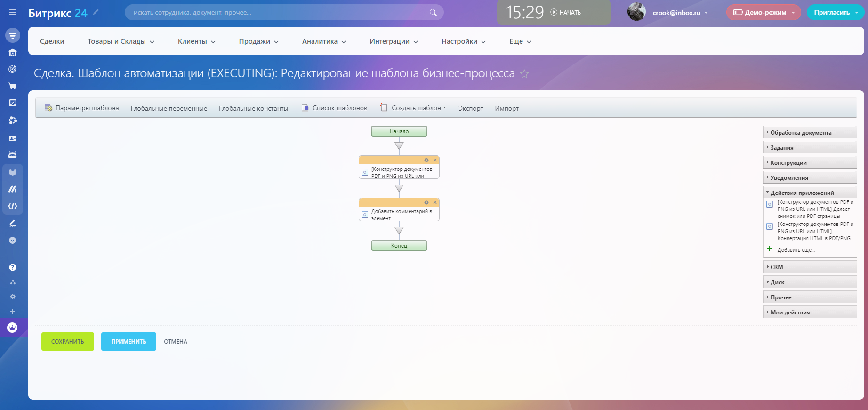Image resolution: width=868 pixels, height=410 pixels.
Task: Open help via the question mark icon
Action: coord(13,267)
